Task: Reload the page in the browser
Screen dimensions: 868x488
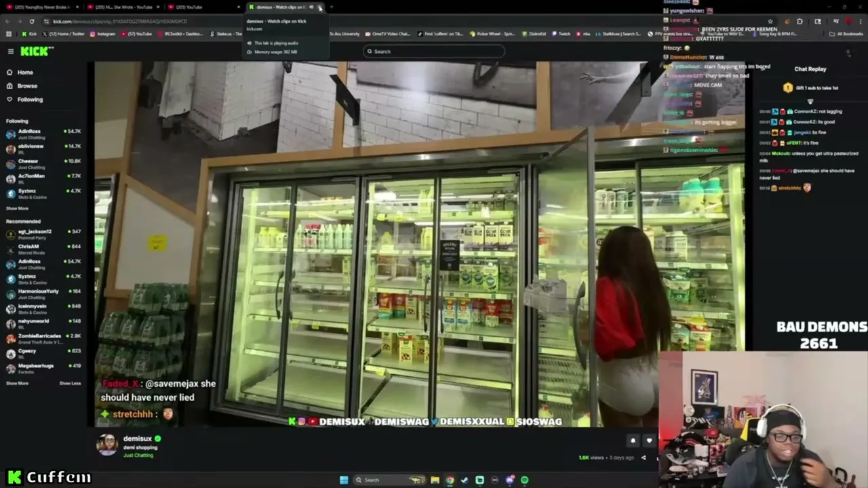Action: (x=31, y=22)
